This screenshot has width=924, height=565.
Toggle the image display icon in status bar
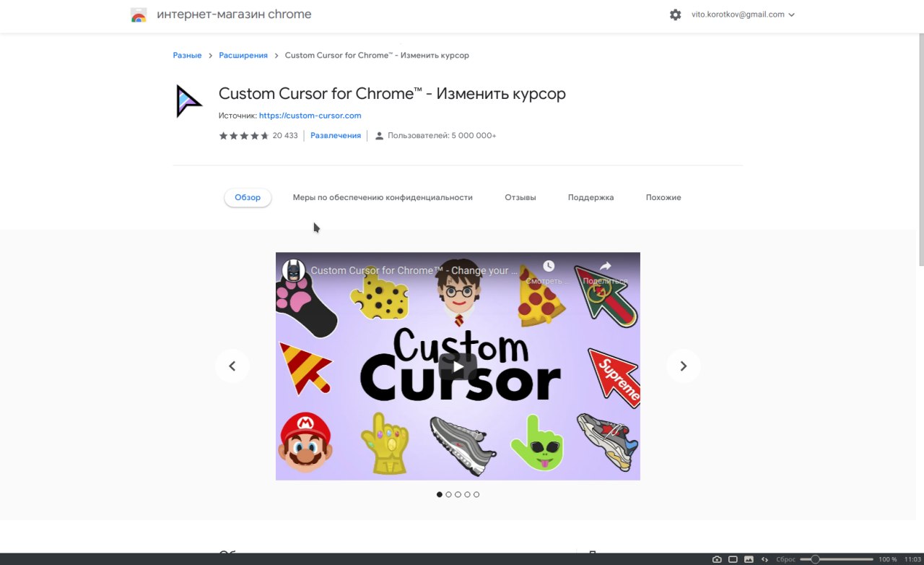pyautogui.click(x=749, y=559)
